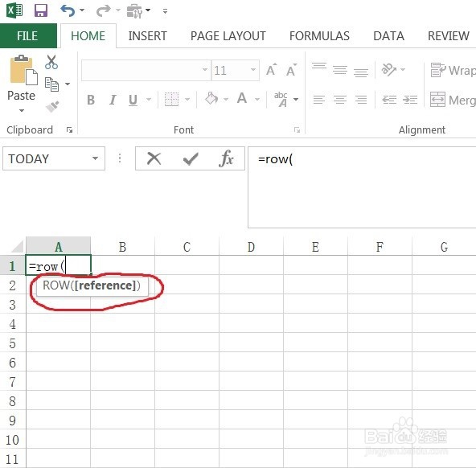
Task: Open the Name Box dropdown arrow
Action: coord(96,158)
